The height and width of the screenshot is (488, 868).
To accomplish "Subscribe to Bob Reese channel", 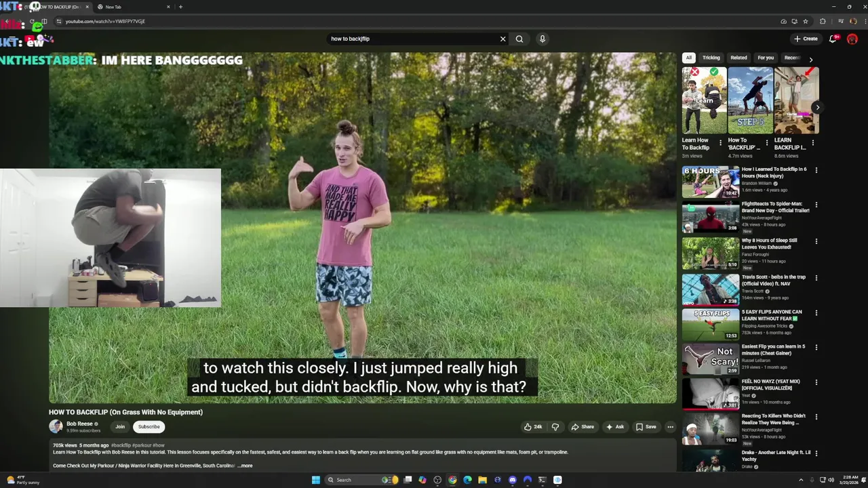I will pos(149,427).
